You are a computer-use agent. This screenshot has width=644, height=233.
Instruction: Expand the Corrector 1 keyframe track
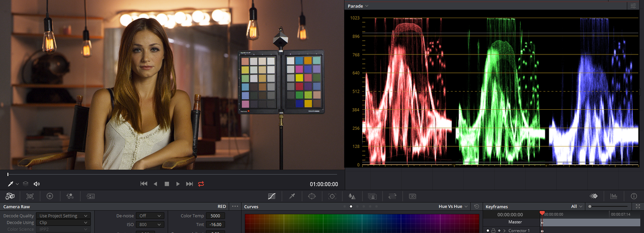click(504, 230)
